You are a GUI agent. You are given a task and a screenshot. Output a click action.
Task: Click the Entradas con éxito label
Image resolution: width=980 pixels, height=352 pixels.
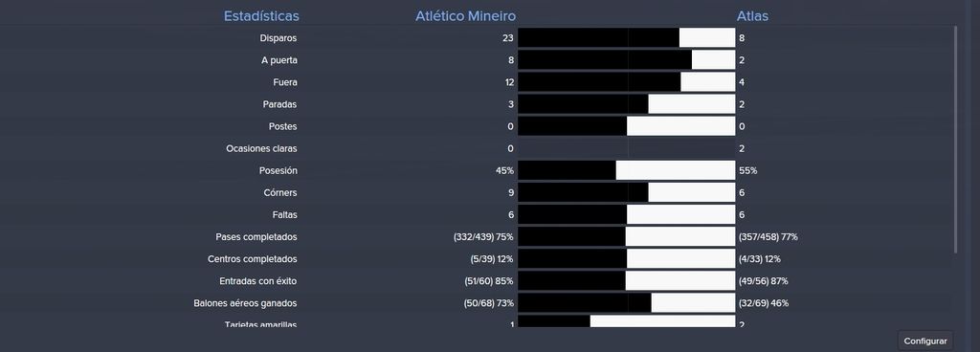[x=258, y=281]
